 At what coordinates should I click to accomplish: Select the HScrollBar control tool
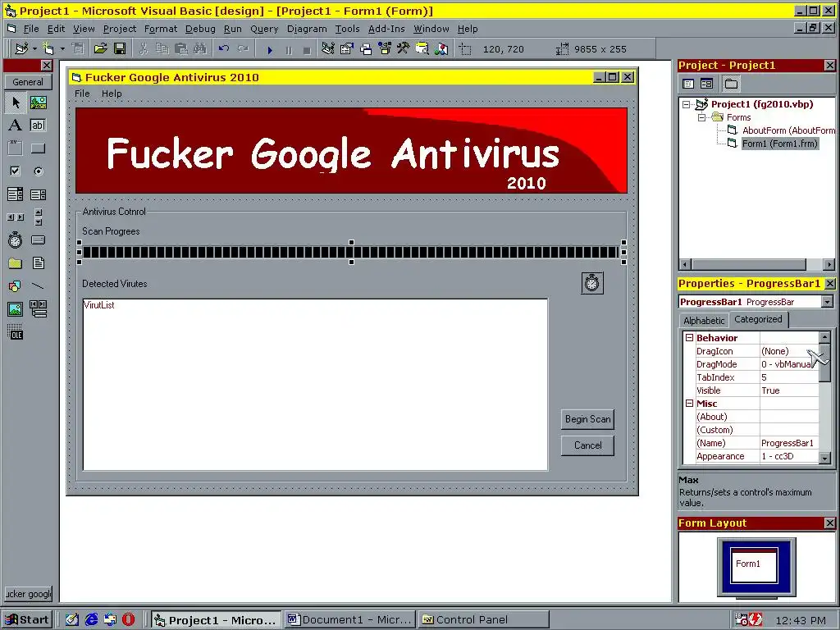click(16, 217)
